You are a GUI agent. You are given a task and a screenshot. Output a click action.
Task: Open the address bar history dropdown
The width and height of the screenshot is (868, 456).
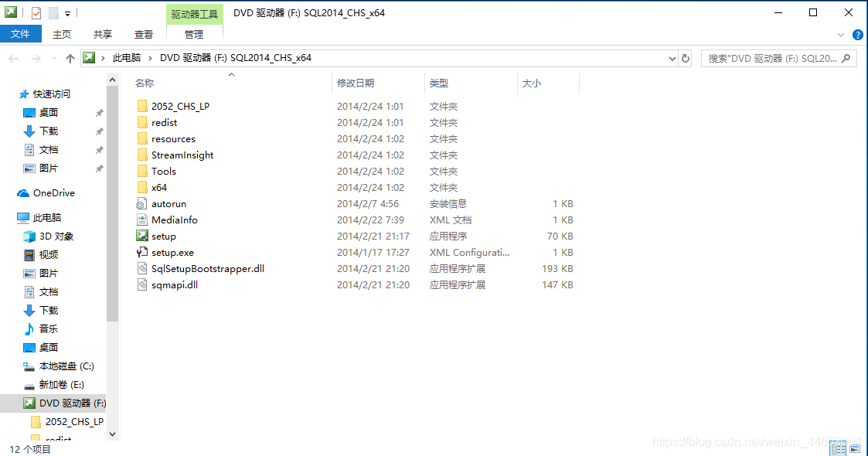672,58
